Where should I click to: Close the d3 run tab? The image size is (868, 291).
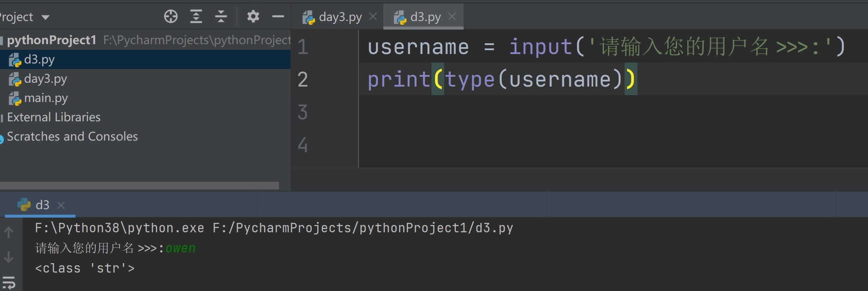pyautogui.click(x=61, y=205)
